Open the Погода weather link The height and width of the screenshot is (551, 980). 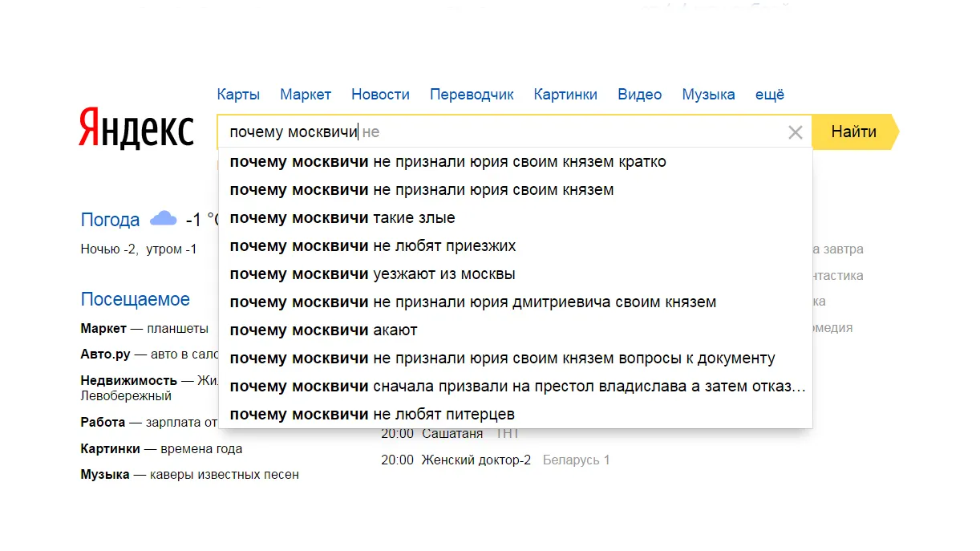110,220
